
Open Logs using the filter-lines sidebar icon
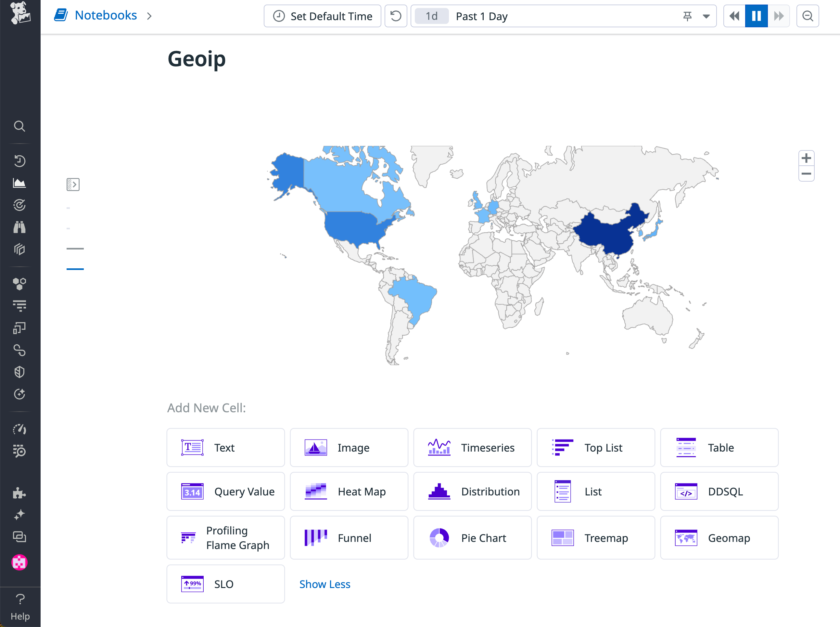coord(19,305)
